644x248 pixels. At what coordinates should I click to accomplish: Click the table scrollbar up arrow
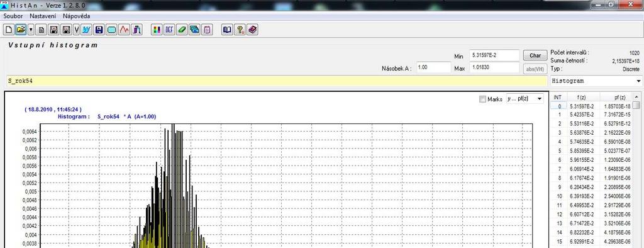[636, 97]
